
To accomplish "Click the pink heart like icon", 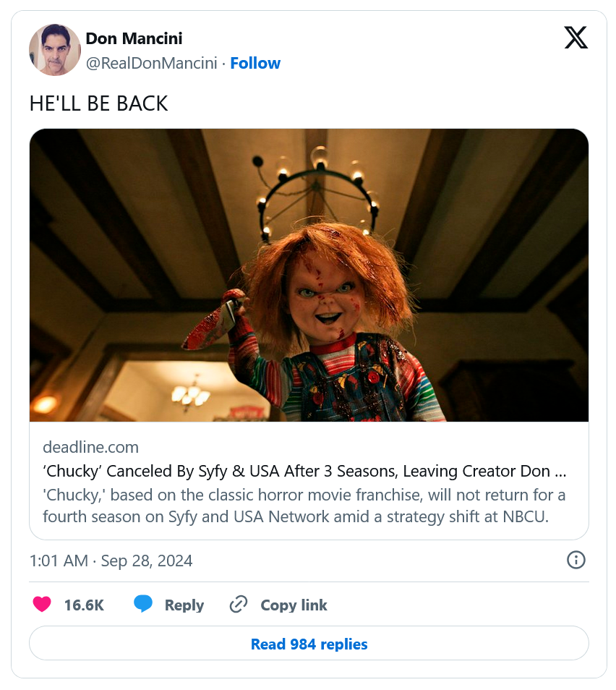I will click(x=42, y=604).
